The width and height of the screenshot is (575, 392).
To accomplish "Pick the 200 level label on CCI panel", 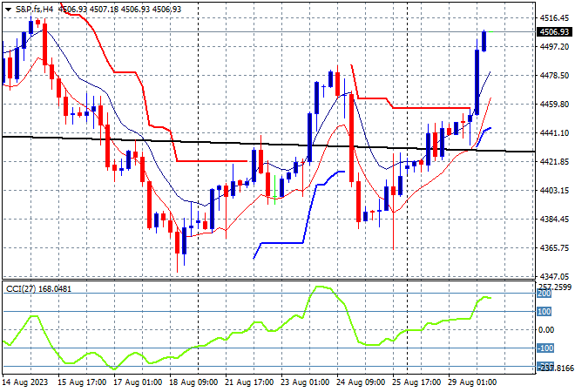I will [x=545, y=294].
